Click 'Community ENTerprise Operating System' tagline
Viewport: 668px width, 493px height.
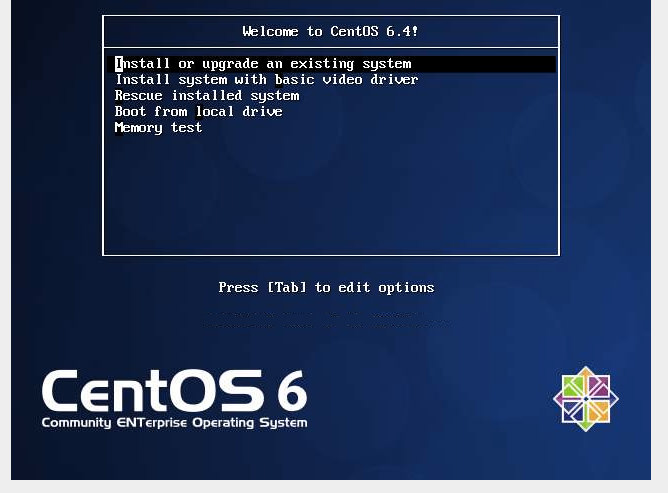174,423
